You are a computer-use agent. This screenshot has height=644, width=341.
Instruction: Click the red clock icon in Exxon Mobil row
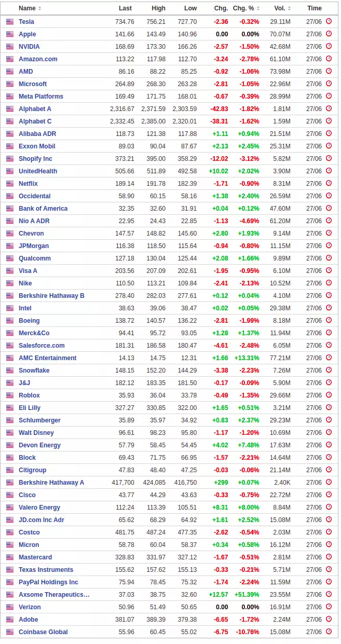pos(329,146)
